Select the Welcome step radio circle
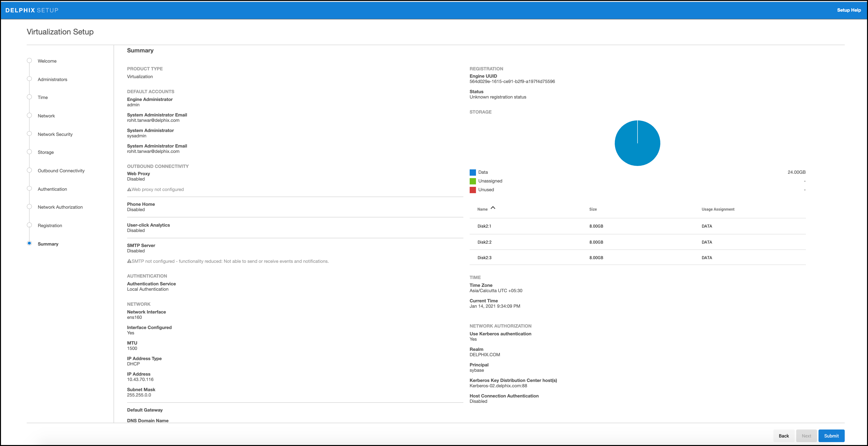Viewport: 868px width, 446px height. pyautogui.click(x=29, y=61)
